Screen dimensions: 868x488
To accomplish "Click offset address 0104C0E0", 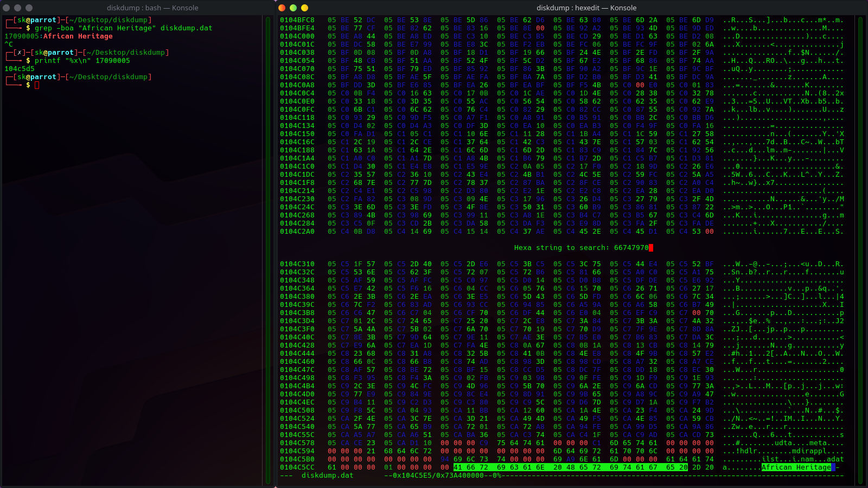I will [x=297, y=101].
